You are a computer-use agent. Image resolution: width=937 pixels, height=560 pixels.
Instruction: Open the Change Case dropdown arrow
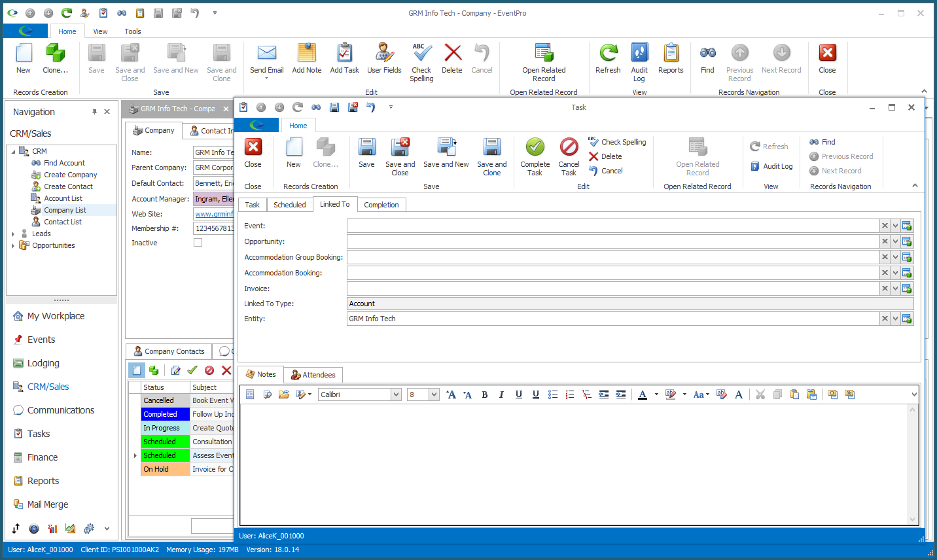707,394
